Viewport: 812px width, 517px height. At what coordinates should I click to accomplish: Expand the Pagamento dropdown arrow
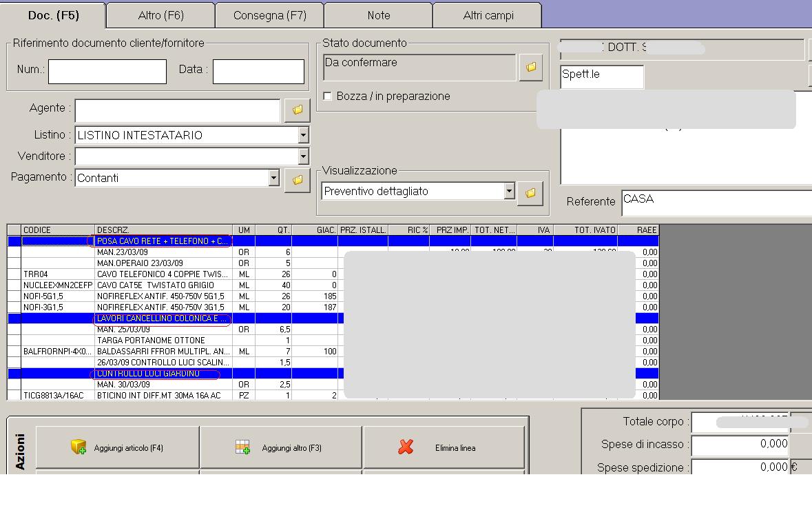[x=274, y=178]
